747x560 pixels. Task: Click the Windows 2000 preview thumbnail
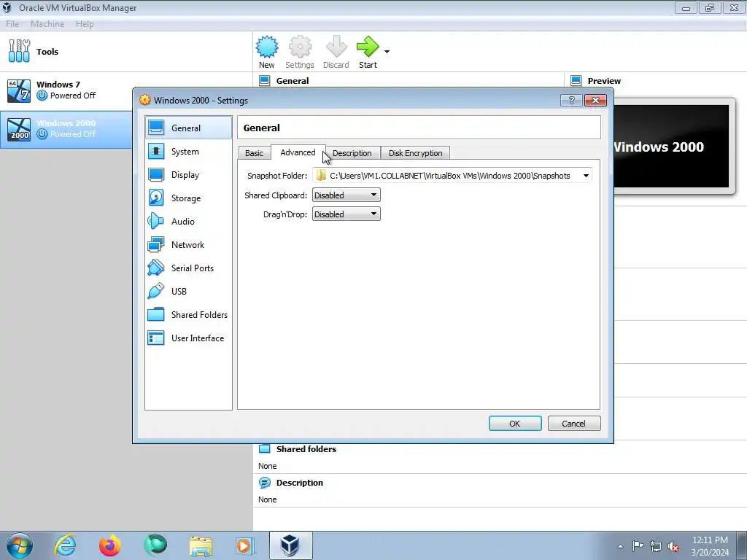click(671, 147)
